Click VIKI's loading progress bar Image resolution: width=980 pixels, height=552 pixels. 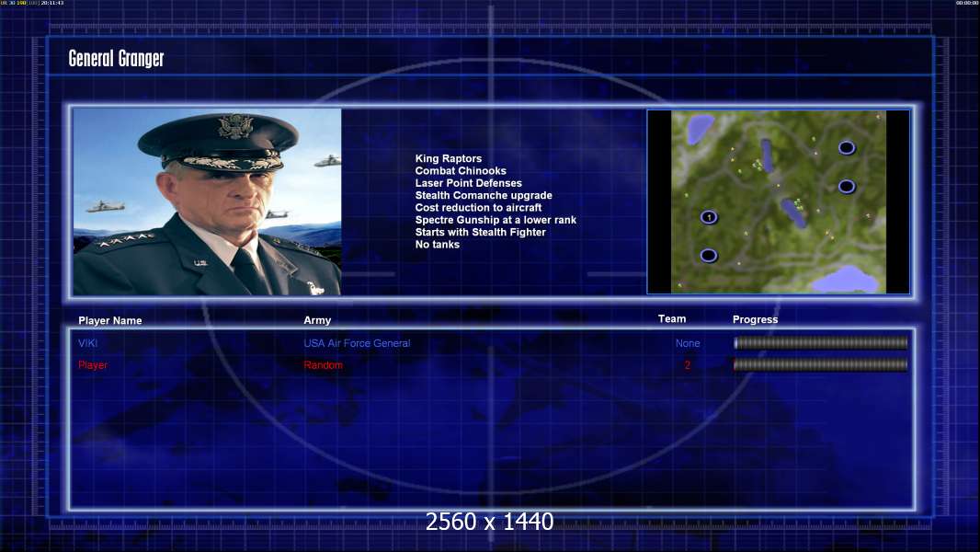pyautogui.click(x=821, y=342)
